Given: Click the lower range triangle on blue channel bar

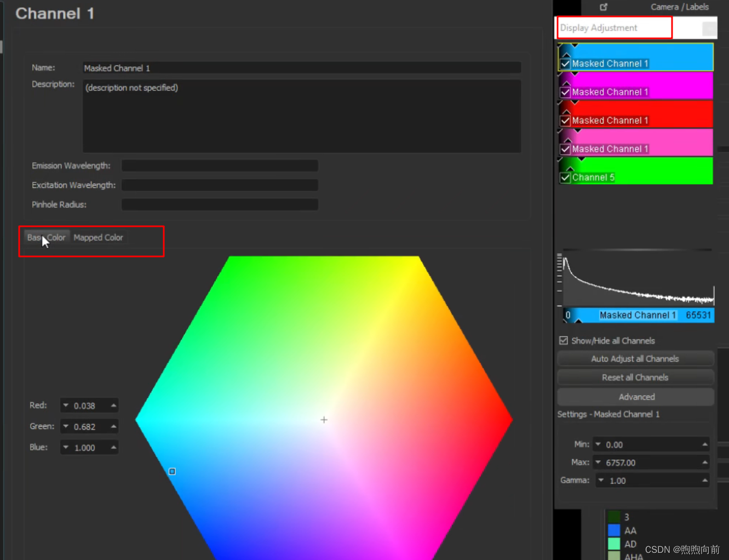Looking at the screenshot, I should click(566, 54).
